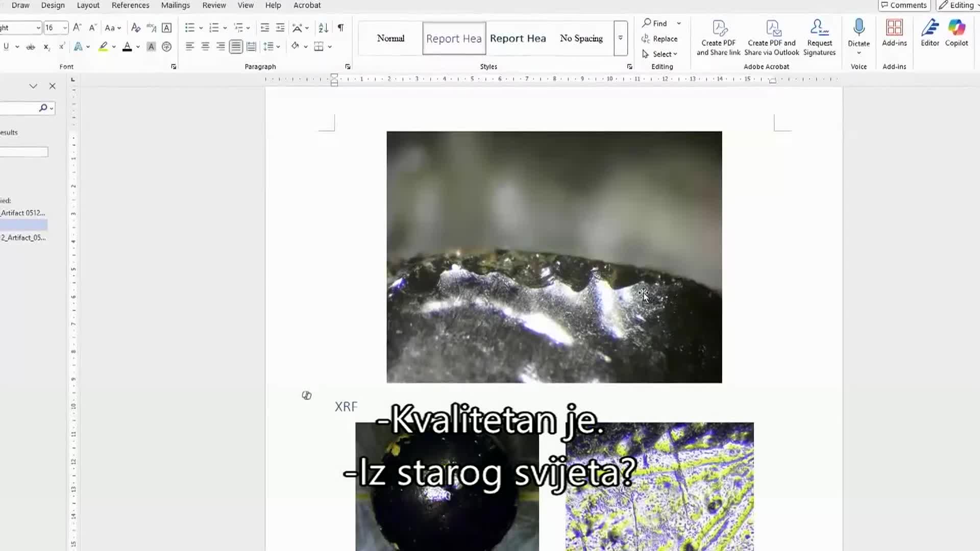Expand the Styles gallery
The image size is (980, 551).
(x=620, y=38)
